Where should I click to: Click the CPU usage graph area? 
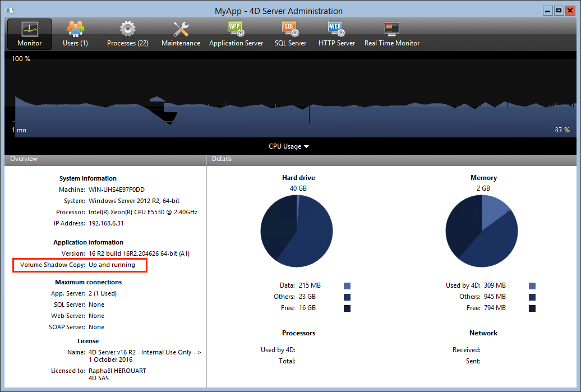coord(290,95)
